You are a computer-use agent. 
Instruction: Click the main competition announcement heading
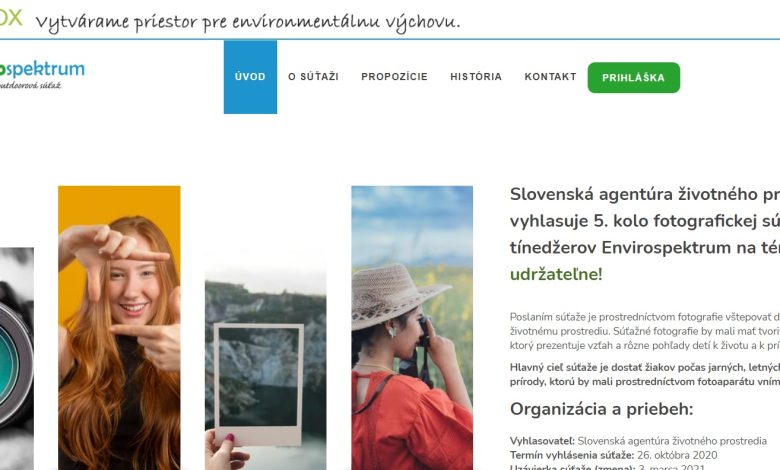pos(645,234)
